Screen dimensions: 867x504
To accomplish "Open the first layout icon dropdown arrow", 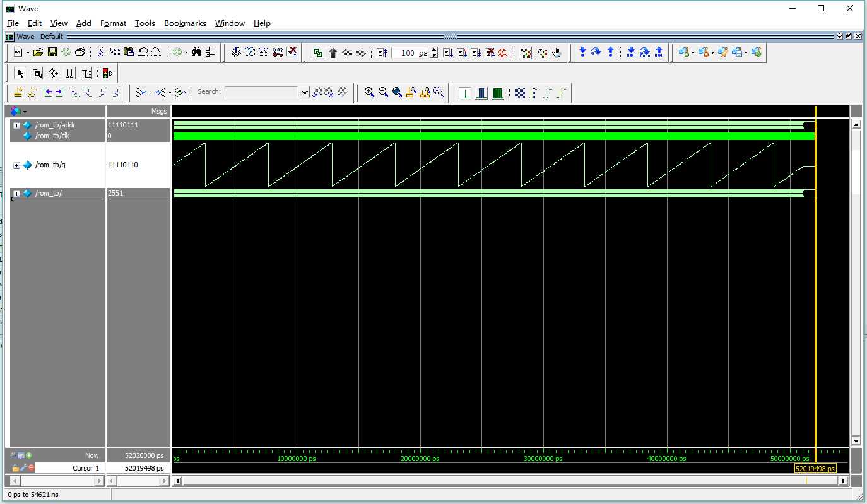I will (x=693, y=53).
